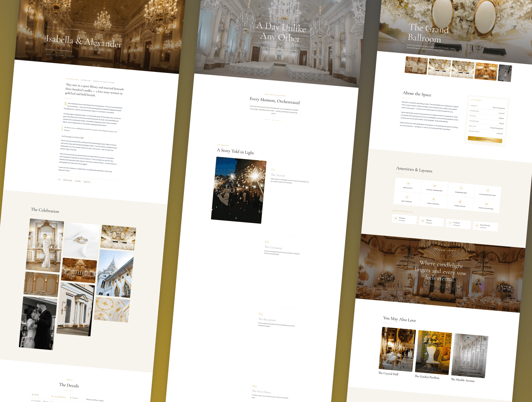Click the "You May Also Love" heading

(400, 319)
